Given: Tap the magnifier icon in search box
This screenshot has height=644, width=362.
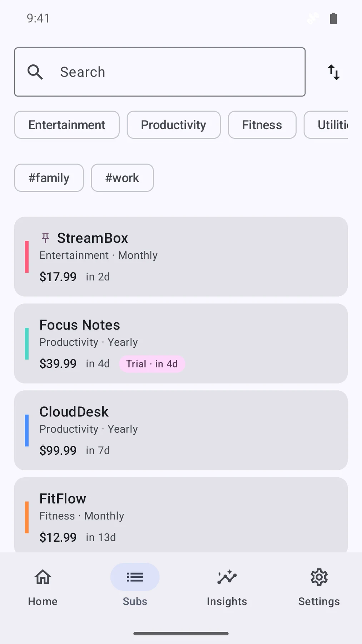Looking at the screenshot, I should click(x=35, y=72).
